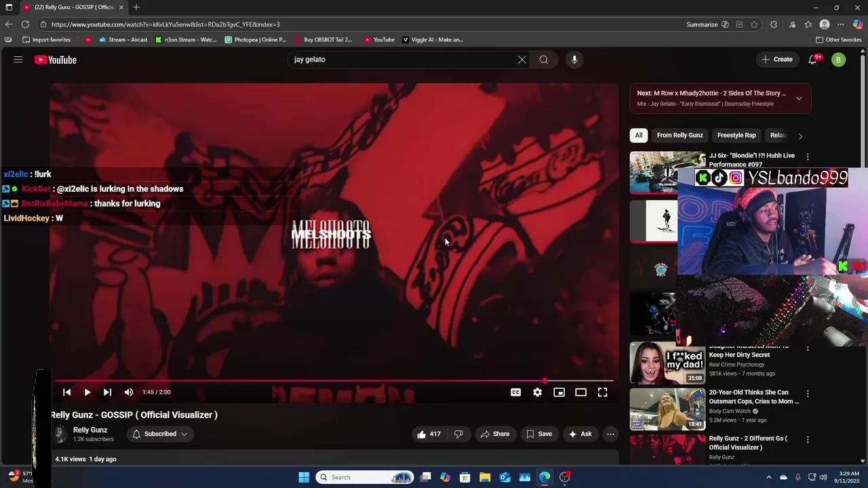This screenshot has width=868, height=488.
Task: Open more actions ellipsis under video
Action: coord(610,434)
